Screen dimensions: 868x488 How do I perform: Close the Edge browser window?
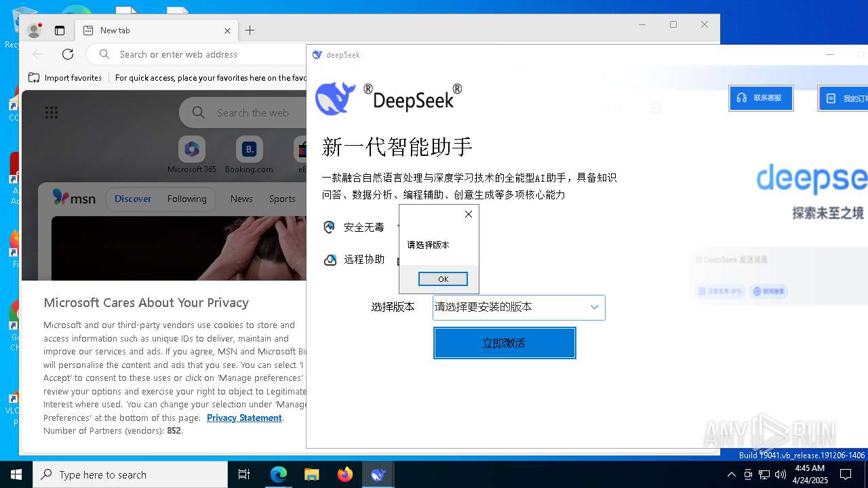(x=705, y=24)
